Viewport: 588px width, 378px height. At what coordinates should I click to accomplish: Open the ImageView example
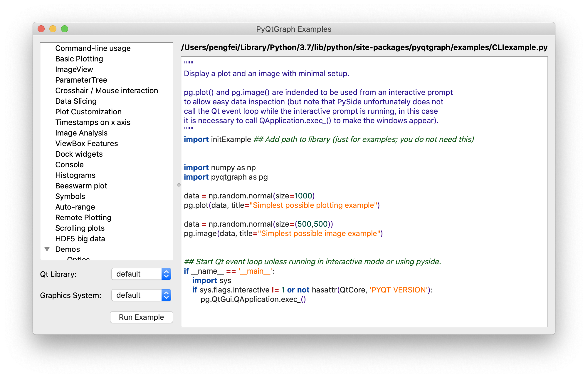pyautogui.click(x=74, y=69)
